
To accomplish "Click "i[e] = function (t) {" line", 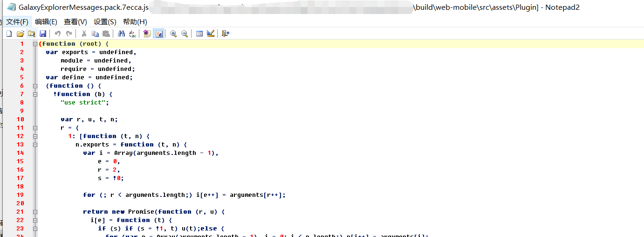I will click(x=131, y=220).
